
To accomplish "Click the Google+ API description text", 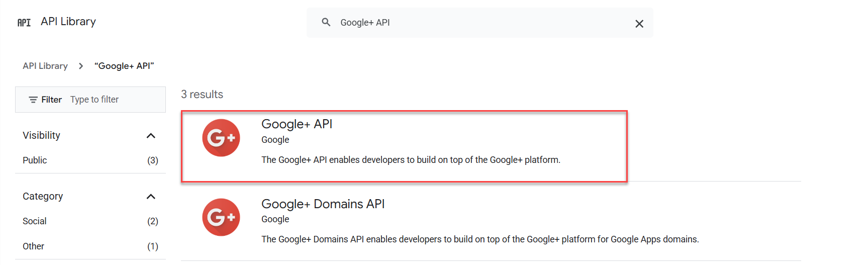I will (411, 160).
